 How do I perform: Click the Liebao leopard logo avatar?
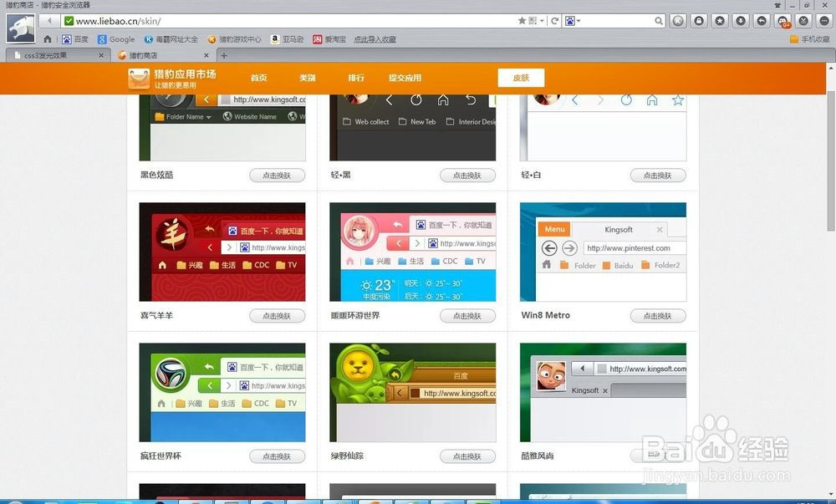point(20,28)
